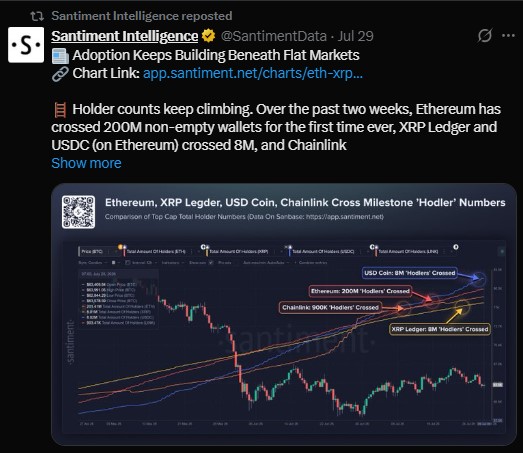Click the chain link emoji beside Chart Link
The height and width of the screenshot is (453, 523).
point(60,74)
